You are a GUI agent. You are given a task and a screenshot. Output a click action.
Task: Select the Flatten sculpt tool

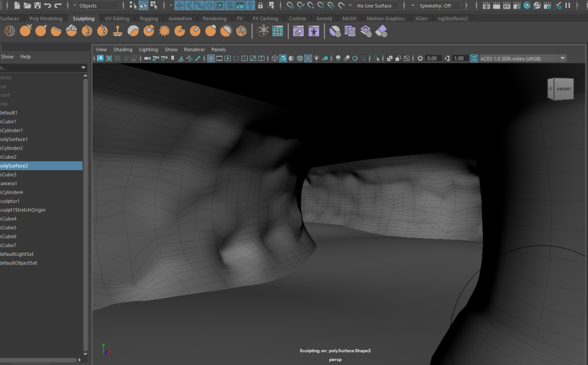(x=56, y=31)
